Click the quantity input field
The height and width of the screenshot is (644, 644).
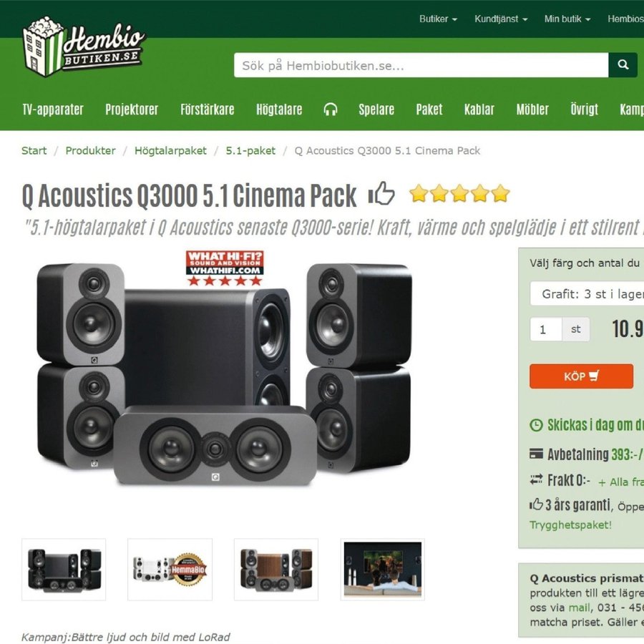click(546, 329)
